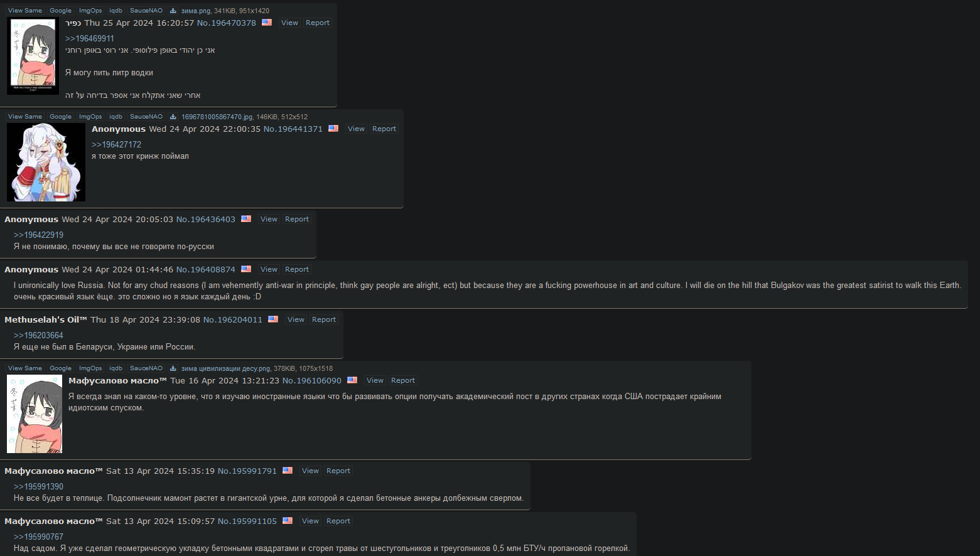Open зима цивилизации десу thumbnail
980x556 pixels.
coord(35,414)
